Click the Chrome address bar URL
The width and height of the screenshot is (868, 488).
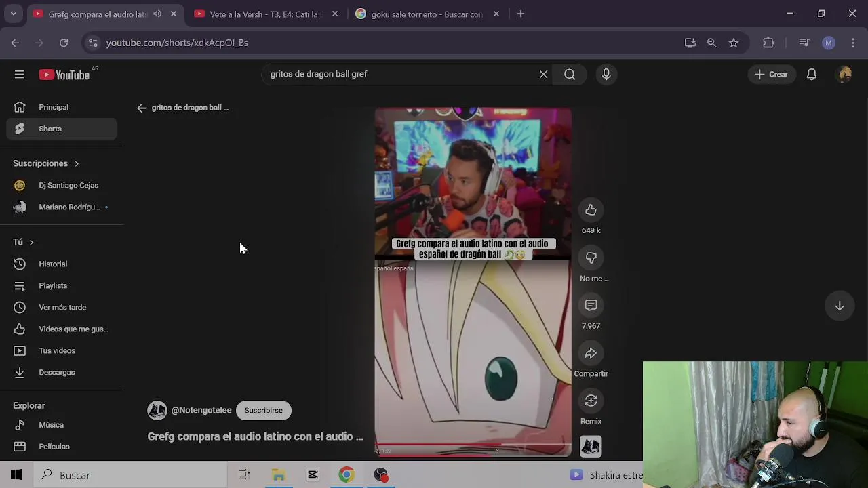click(x=177, y=43)
